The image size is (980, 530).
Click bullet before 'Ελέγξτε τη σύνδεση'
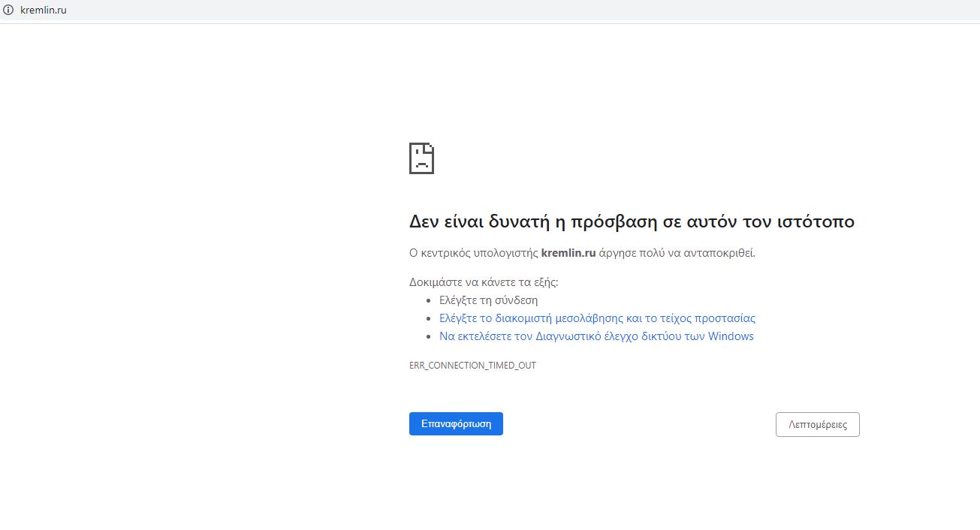pyautogui.click(x=430, y=300)
